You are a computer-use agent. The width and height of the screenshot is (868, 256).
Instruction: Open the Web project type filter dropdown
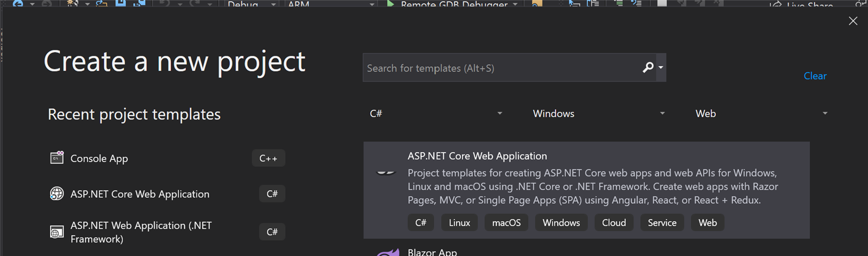761,114
